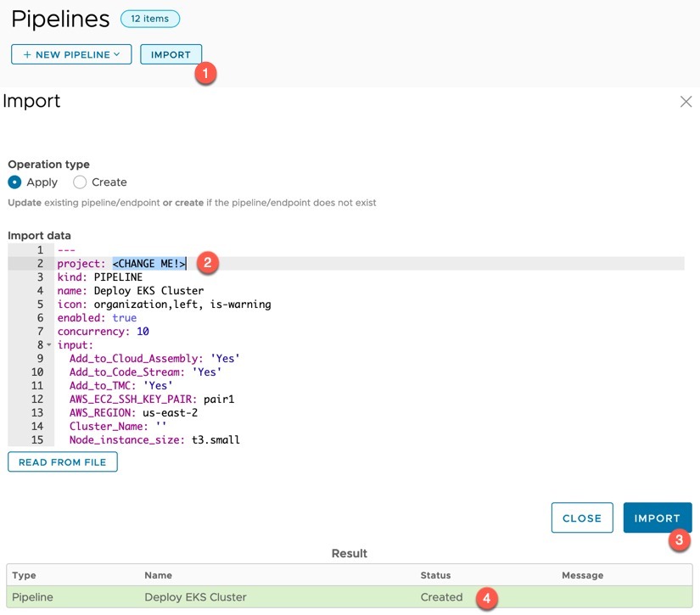
Task: Click the blue Import button in the dialog footer
Action: click(658, 517)
